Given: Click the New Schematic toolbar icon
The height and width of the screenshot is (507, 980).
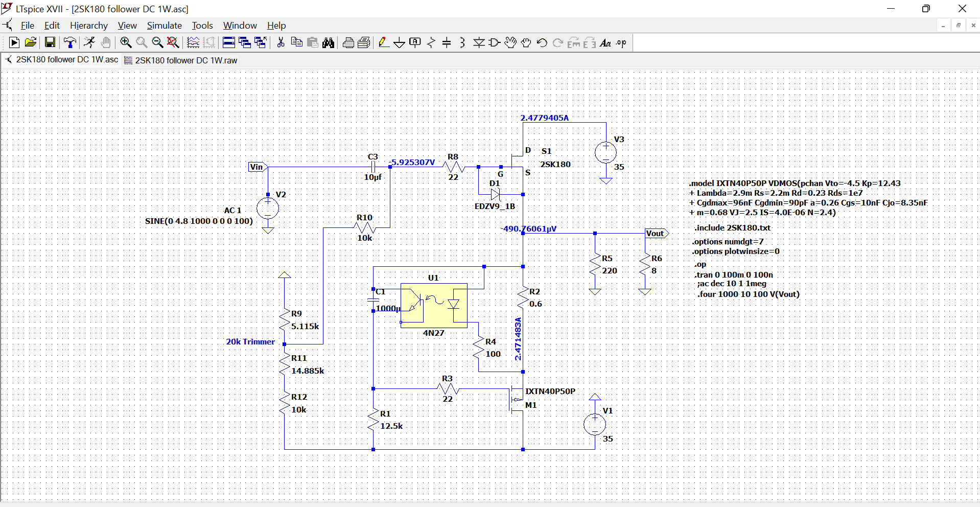Looking at the screenshot, I should tap(14, 43).
